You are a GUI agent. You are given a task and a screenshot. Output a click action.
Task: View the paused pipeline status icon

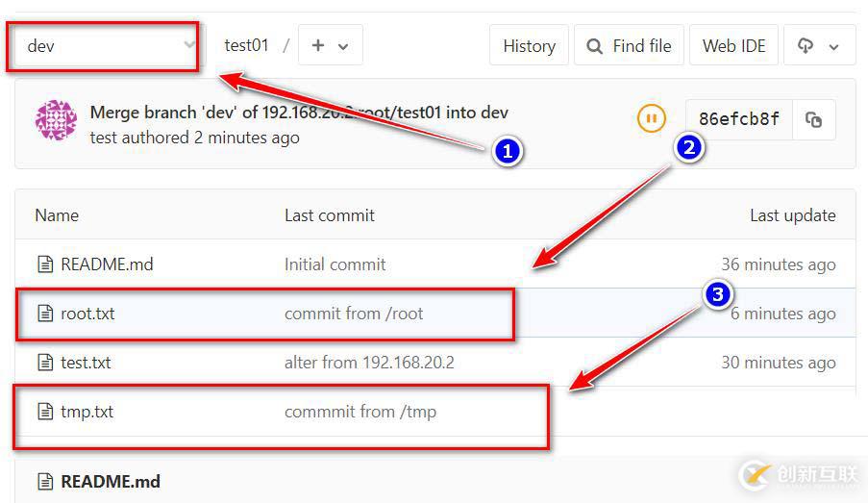click(651, 118)
